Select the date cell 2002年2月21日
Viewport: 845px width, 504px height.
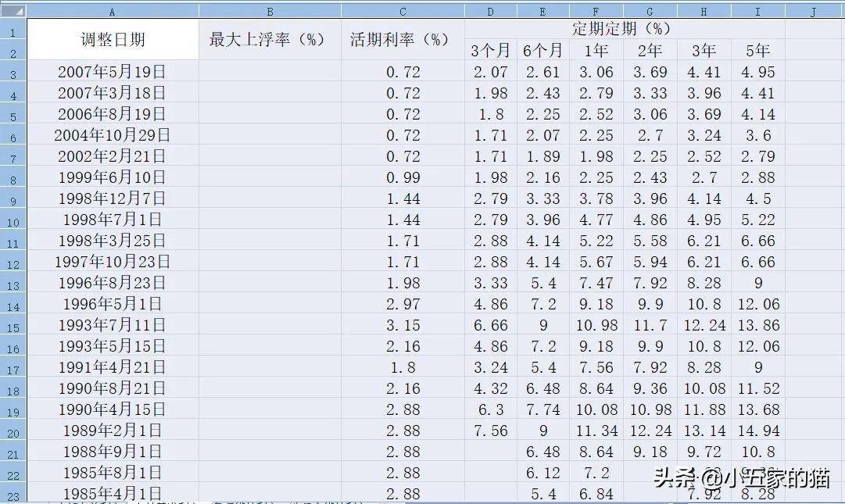[113, 155]
